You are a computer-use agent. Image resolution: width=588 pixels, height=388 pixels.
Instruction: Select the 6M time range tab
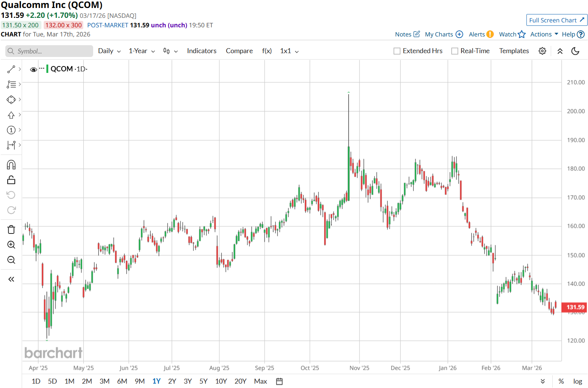tap(122, 381)
